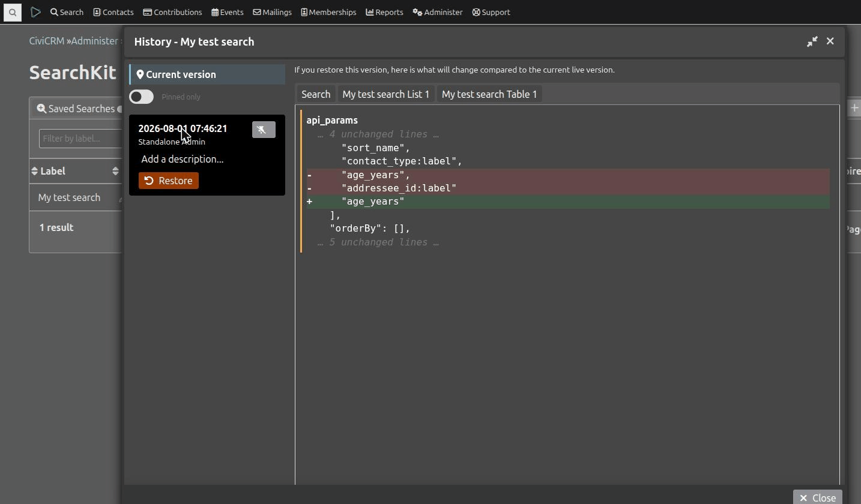Switch to My test search List 1 tab

[386, 94]
